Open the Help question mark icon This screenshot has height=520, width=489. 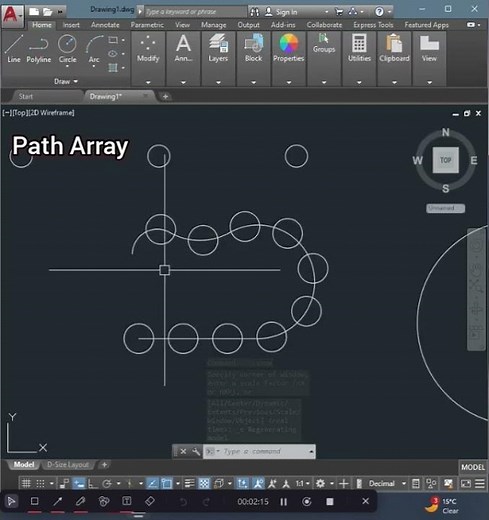tap(379, 12)
